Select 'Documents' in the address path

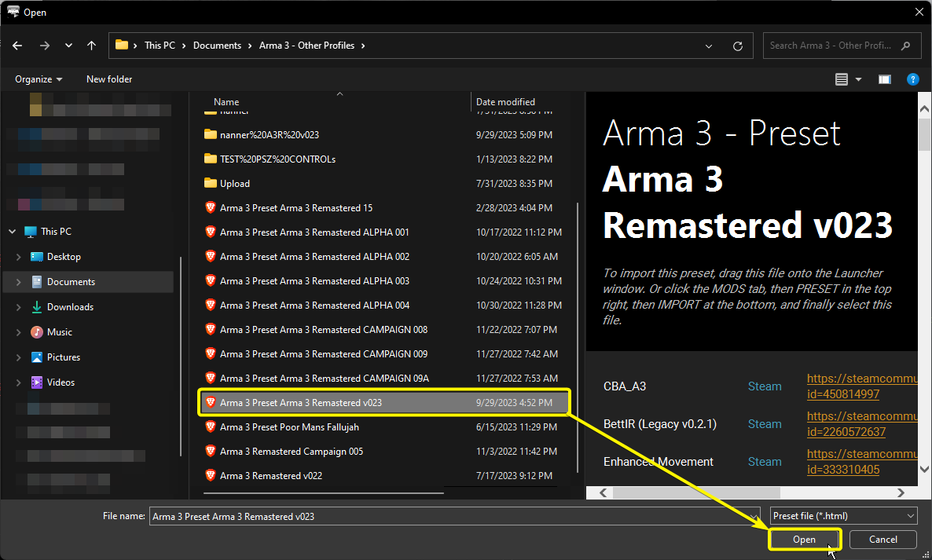[x=217, y=45]
